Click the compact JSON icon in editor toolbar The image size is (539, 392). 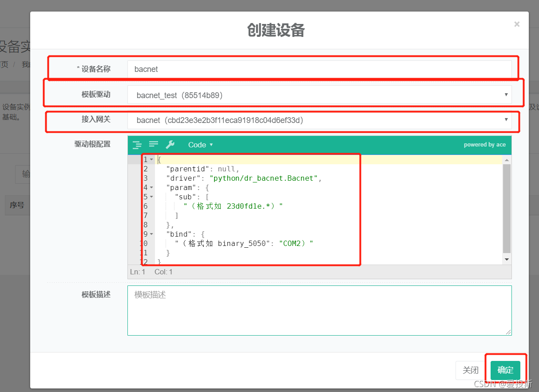[x=154, y=144]
